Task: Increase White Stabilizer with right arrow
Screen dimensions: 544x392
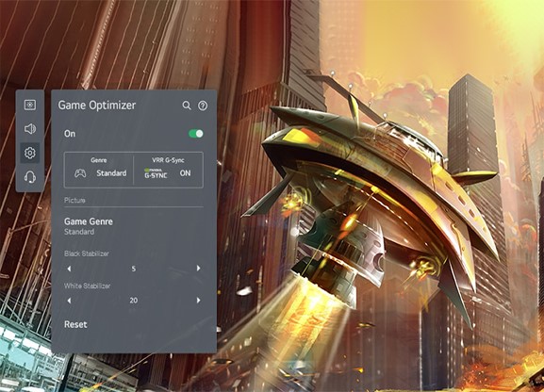Action: pyautogui.click(x=198, y=300)
